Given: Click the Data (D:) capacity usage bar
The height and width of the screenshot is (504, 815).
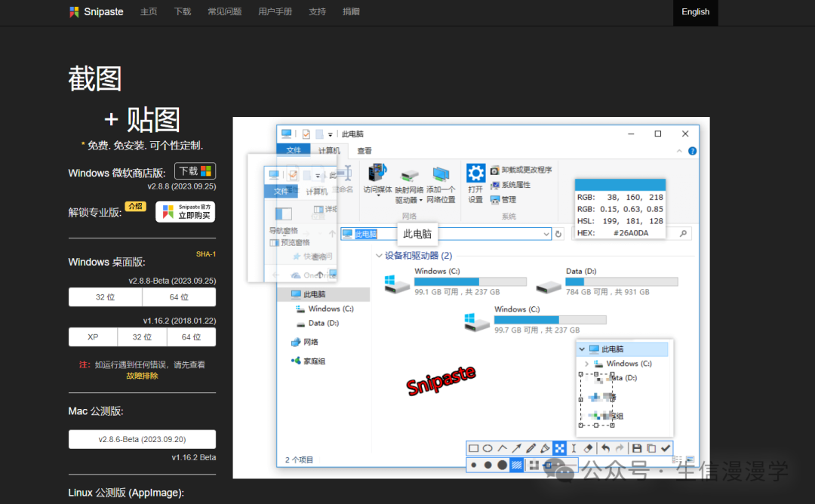Looking at the screenshot, I should tap(622, 281).
